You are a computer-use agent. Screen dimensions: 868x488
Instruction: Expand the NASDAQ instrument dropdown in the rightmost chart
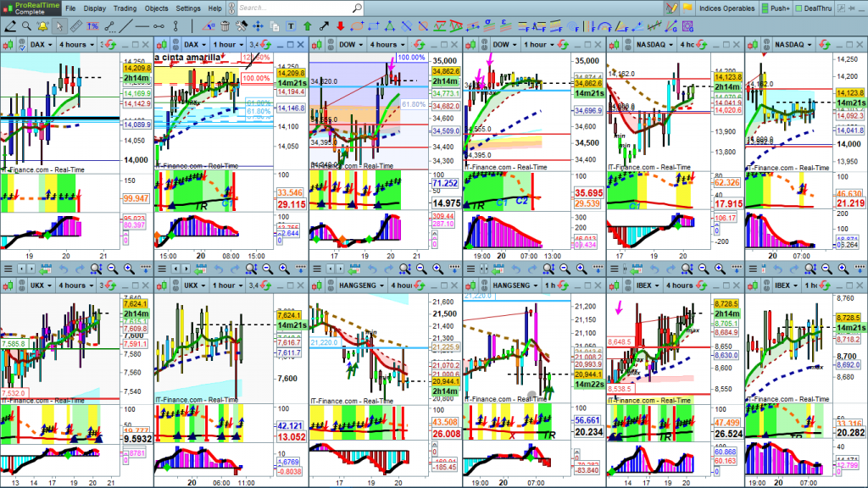[792, 44]
